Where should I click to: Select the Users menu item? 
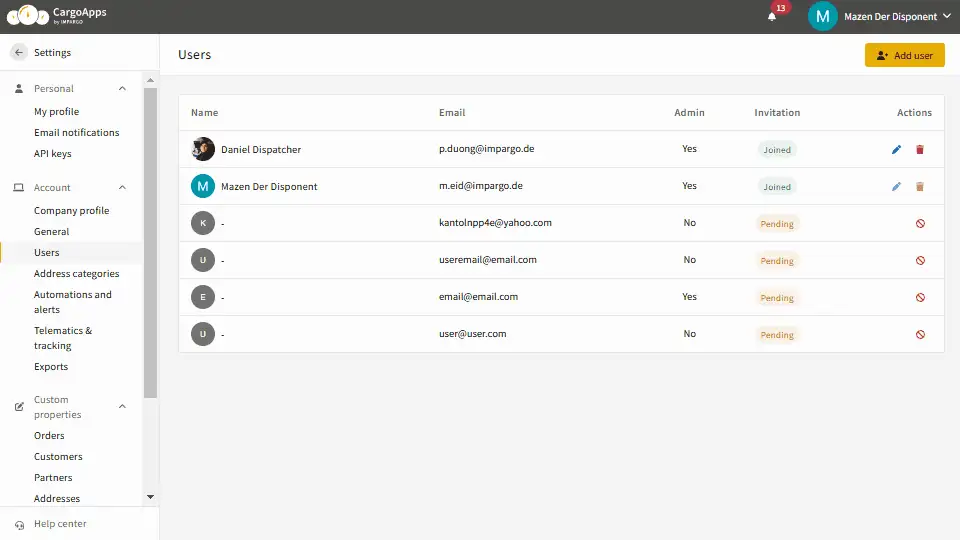tap(47, 252)
